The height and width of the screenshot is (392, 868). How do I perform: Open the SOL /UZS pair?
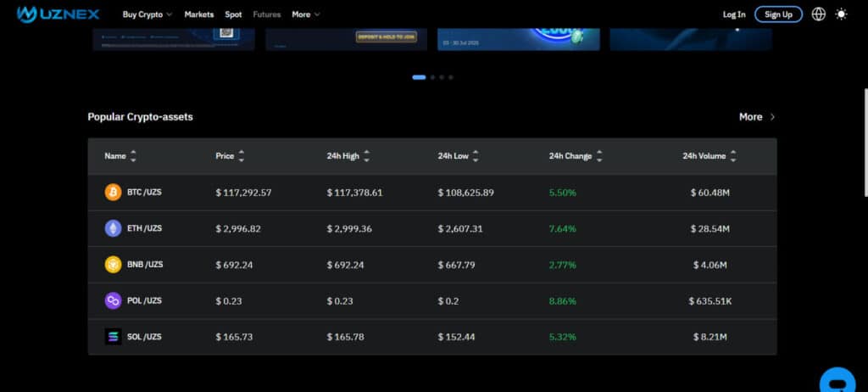click(144, 337)
